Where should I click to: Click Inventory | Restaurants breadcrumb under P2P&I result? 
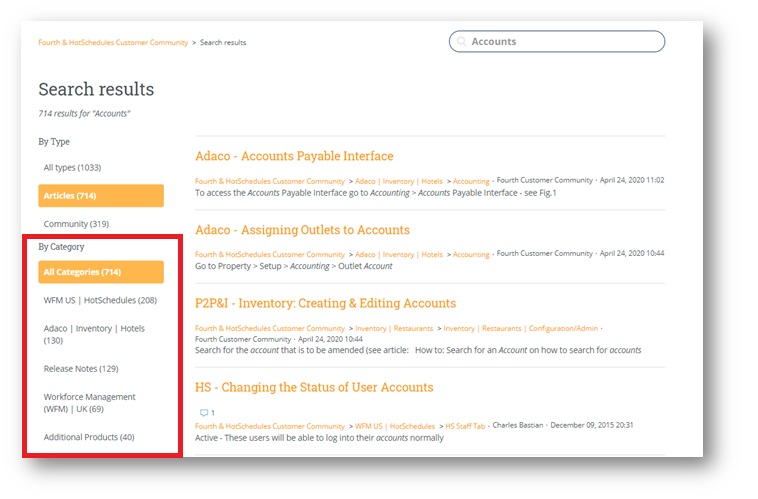click(x=394, y=328)
